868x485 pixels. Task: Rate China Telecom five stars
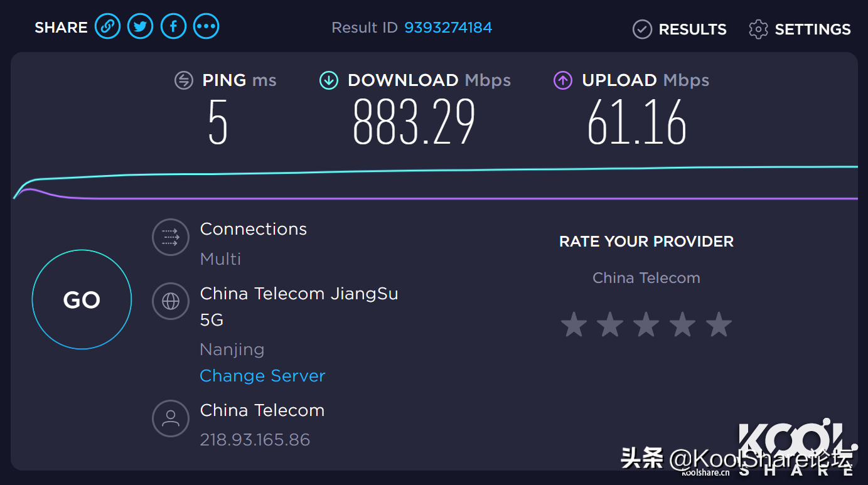click(719, 326)
